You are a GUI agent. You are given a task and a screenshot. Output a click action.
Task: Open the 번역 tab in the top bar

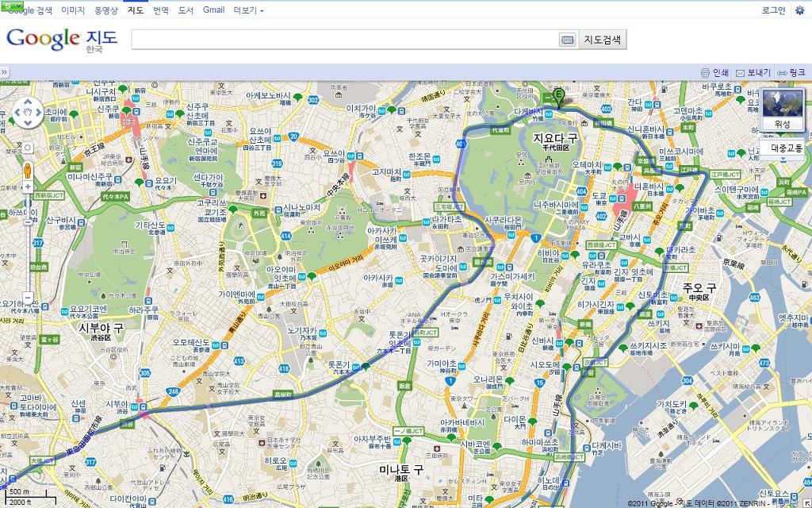tap(160, 10)
